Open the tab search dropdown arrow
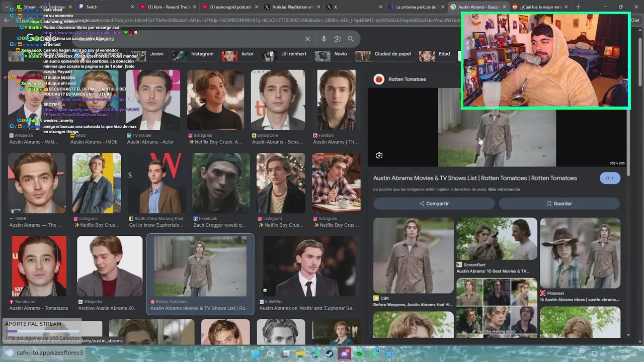The height and width of the screenshot is (362, 644). (x=7, y=7)
